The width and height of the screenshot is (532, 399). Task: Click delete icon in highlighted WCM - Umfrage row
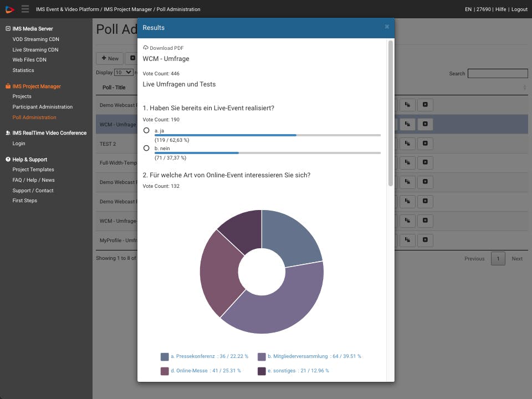[425, 124]
